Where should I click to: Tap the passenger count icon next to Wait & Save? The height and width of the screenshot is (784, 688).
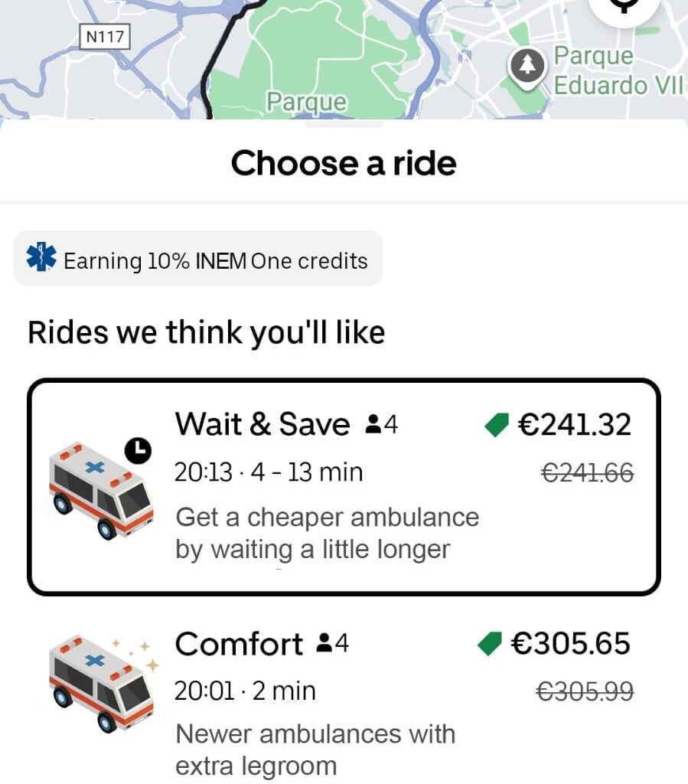pyautogui.click(x=374, y=424)
